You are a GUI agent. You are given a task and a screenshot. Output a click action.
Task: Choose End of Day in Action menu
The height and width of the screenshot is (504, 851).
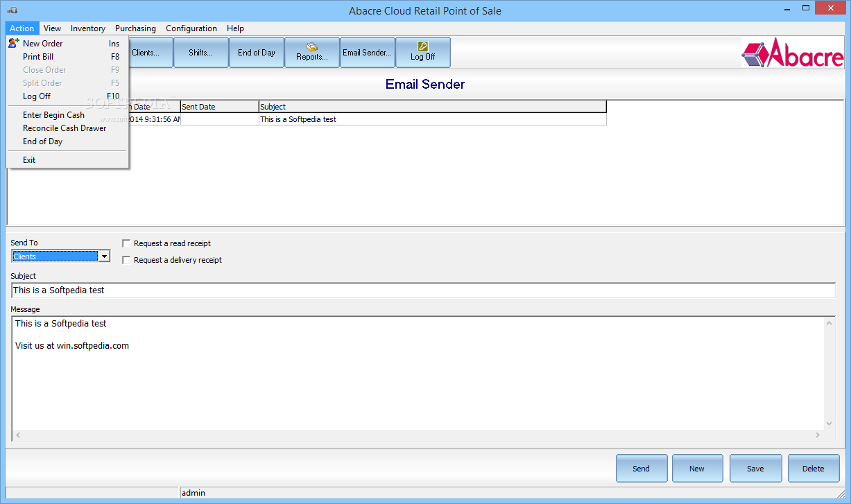[x=67, y=141]
